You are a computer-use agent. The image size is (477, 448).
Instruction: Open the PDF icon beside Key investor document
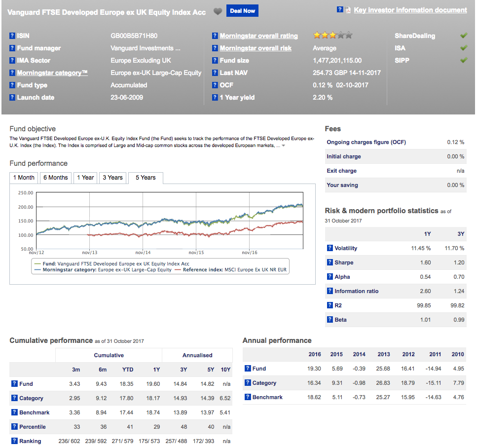pyautogui.click(x=348, y=10)
